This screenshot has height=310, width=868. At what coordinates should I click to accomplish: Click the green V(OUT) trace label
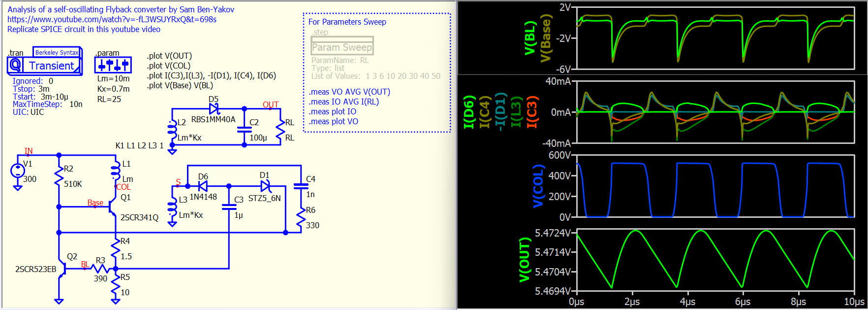pos(525,260)
